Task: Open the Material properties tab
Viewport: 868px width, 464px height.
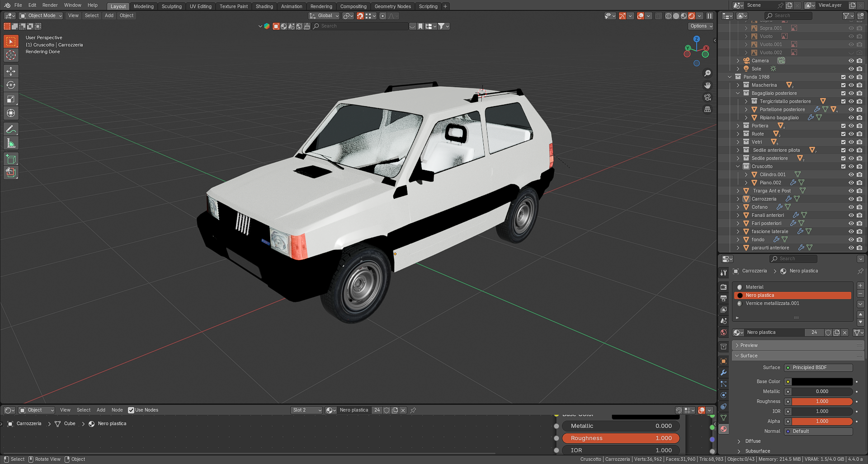Action: point(724,429)
